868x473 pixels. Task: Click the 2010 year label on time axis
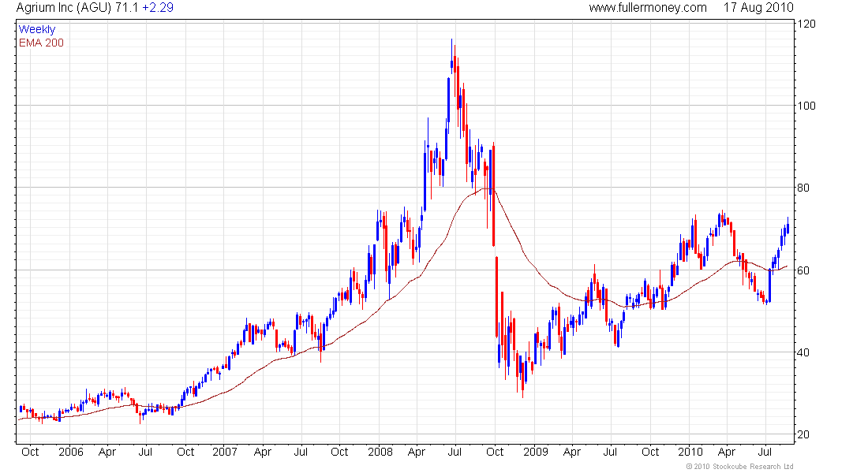click(690, 452)
